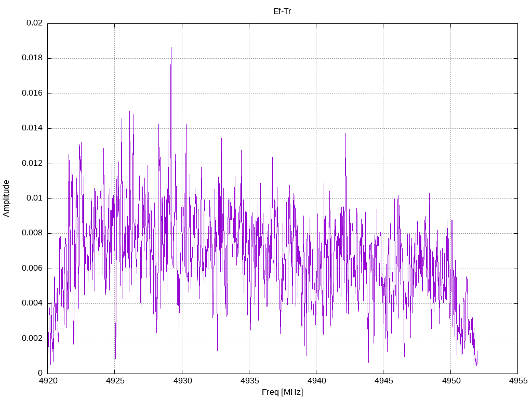Click x-axis tick label 4925
532x399 pixels.
click(x=115, y=381)
